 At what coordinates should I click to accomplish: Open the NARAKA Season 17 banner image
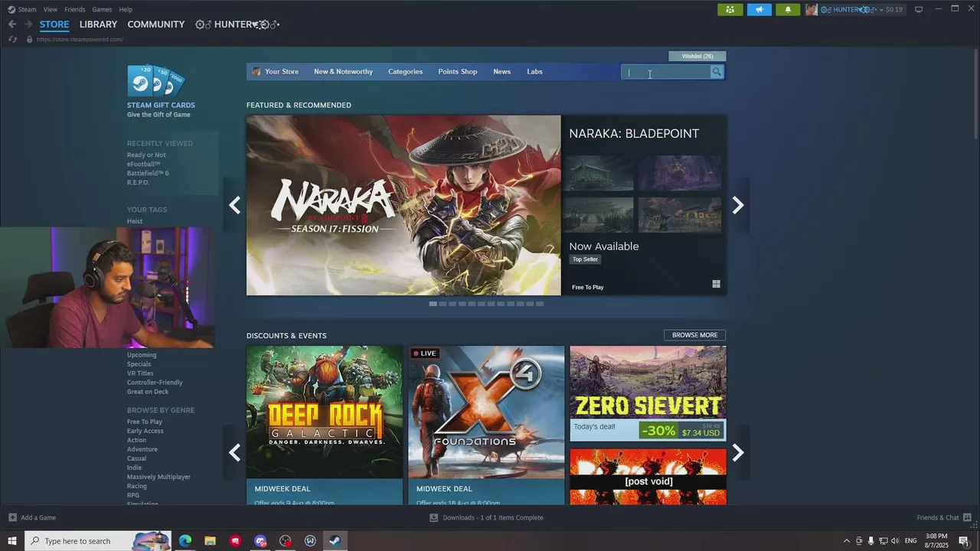coord(403,205)
